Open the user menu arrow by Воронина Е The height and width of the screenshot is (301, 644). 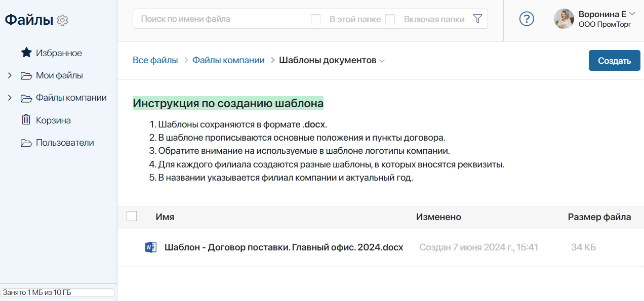(x=632, y=14)
